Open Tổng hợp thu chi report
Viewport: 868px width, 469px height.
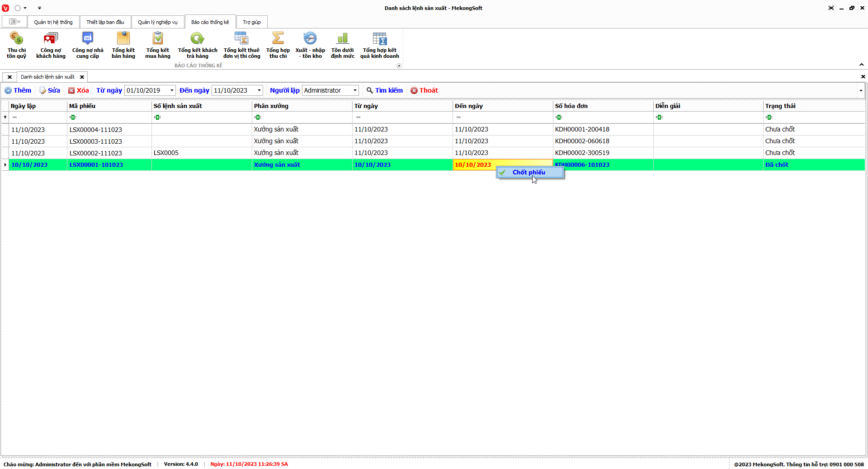pyautogui.click(x=278, y=45)
